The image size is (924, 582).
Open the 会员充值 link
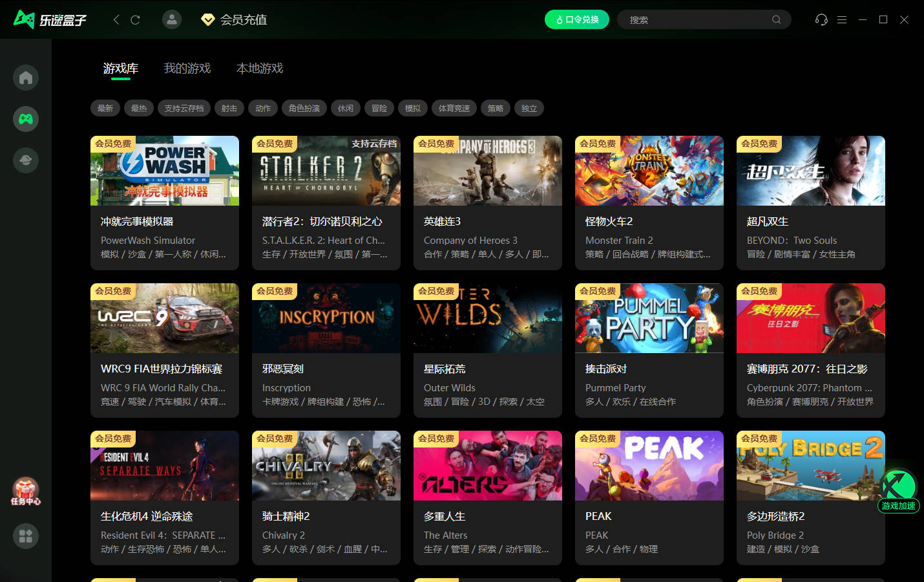coord(244,20)
